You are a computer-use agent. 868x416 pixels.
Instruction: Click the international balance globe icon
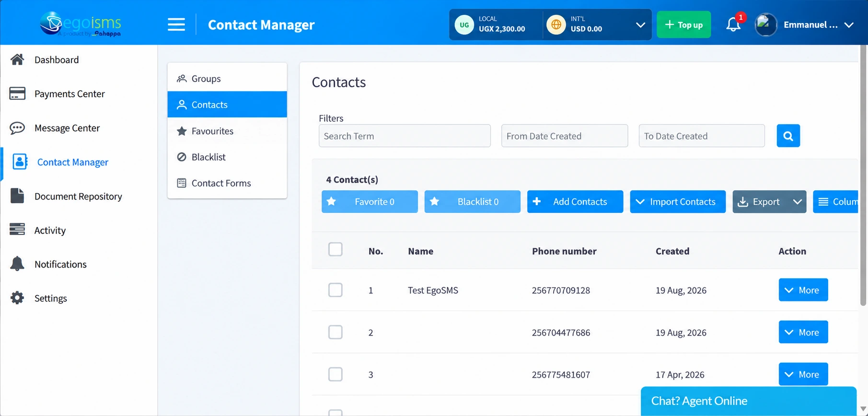pos(556,24)
